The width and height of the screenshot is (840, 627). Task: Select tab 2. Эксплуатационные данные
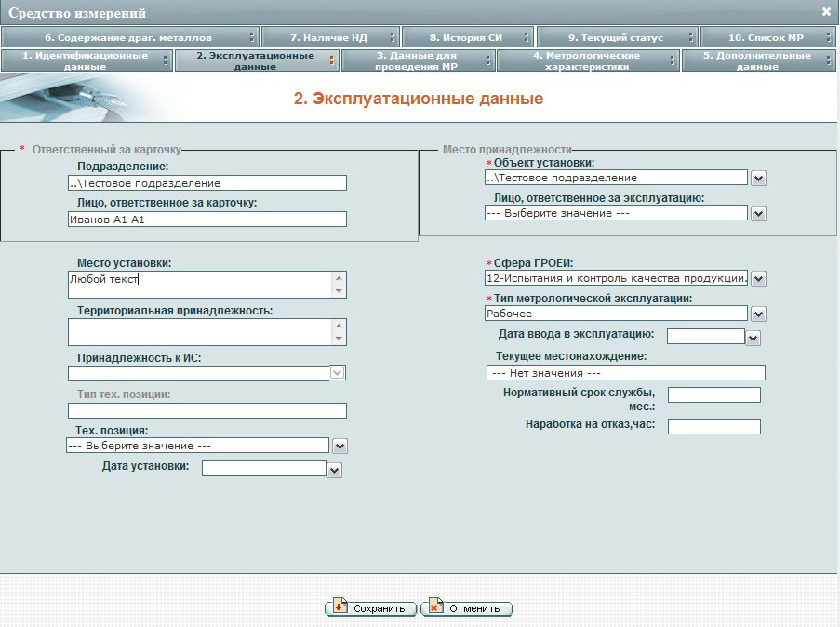coord(257,60)
